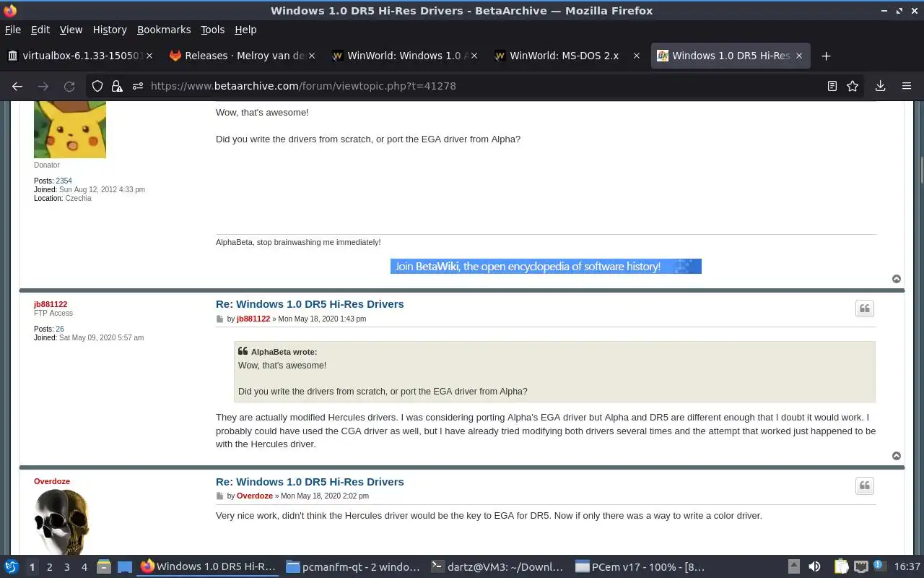View AlphaBeta's 2354 posts count link
The width and height of the screenshot is (924, 578).
pos(64,181)
